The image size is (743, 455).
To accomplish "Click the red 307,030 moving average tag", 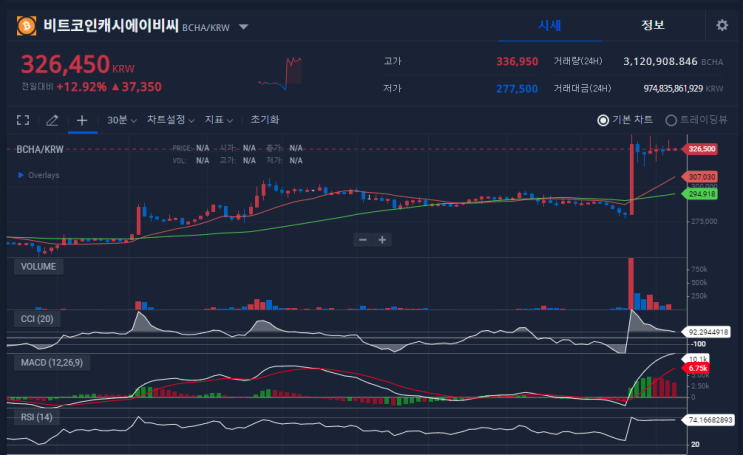I will (701, 177).
